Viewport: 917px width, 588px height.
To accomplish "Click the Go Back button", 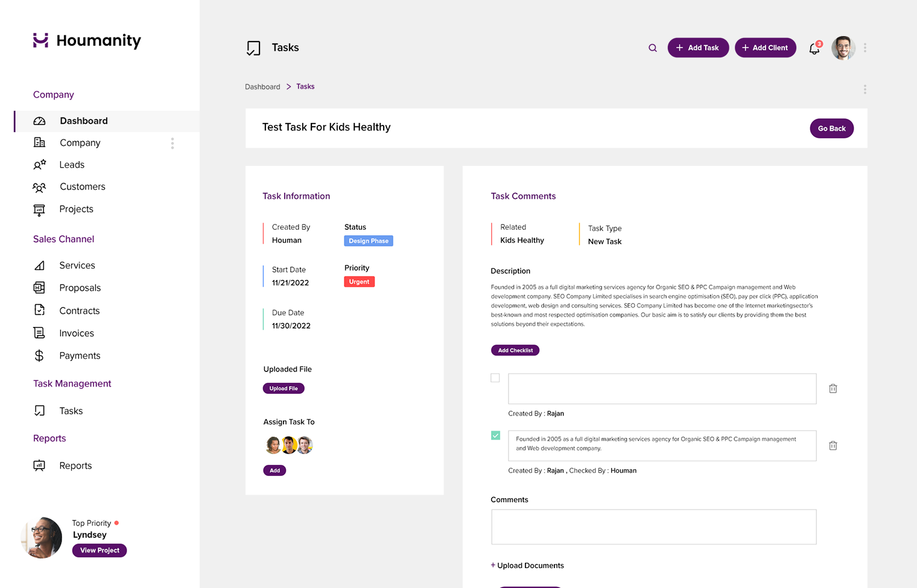I will point(831,128).
